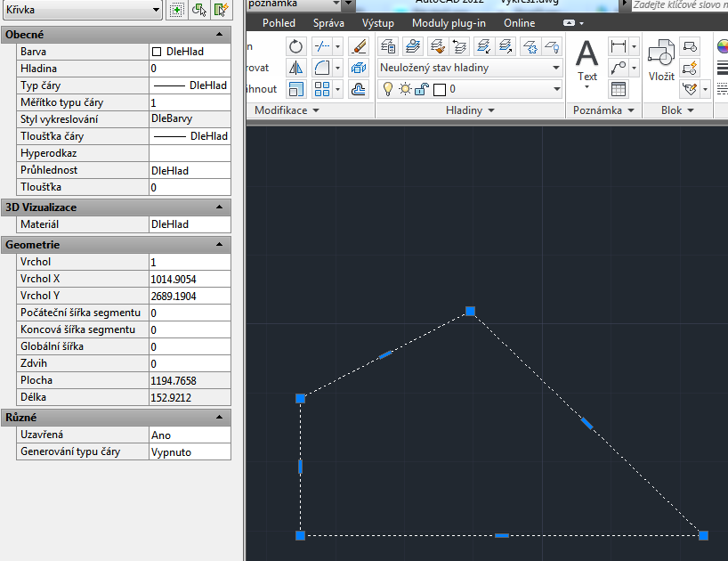
Task: Click the Make Object's Layer Current icon
Action: (x=412, y=46)
